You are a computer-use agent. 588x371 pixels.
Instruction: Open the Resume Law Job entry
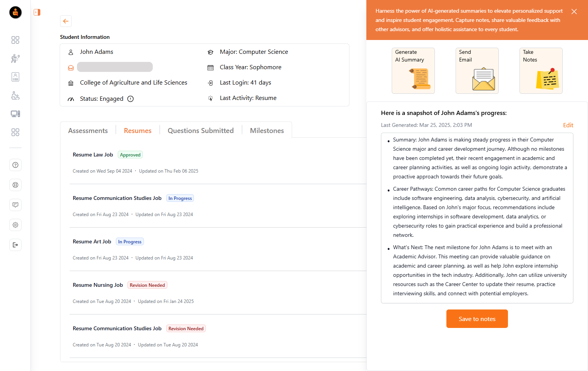[x=93, y=155]
